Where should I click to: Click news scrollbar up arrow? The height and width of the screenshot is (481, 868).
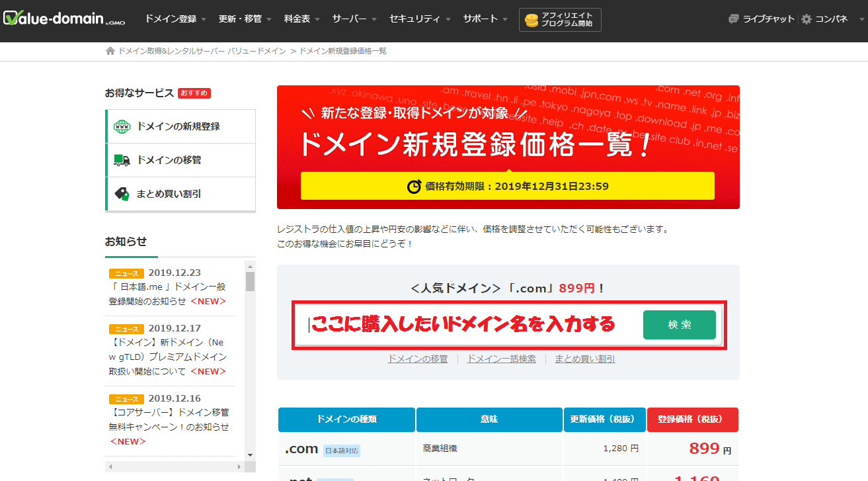[250, 265]
